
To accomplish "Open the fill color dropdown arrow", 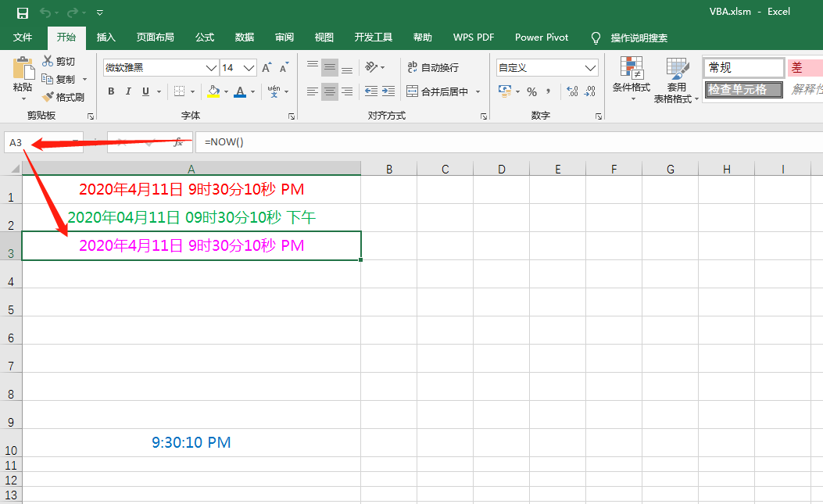I will pyautogui.click(x=226, y=91).
